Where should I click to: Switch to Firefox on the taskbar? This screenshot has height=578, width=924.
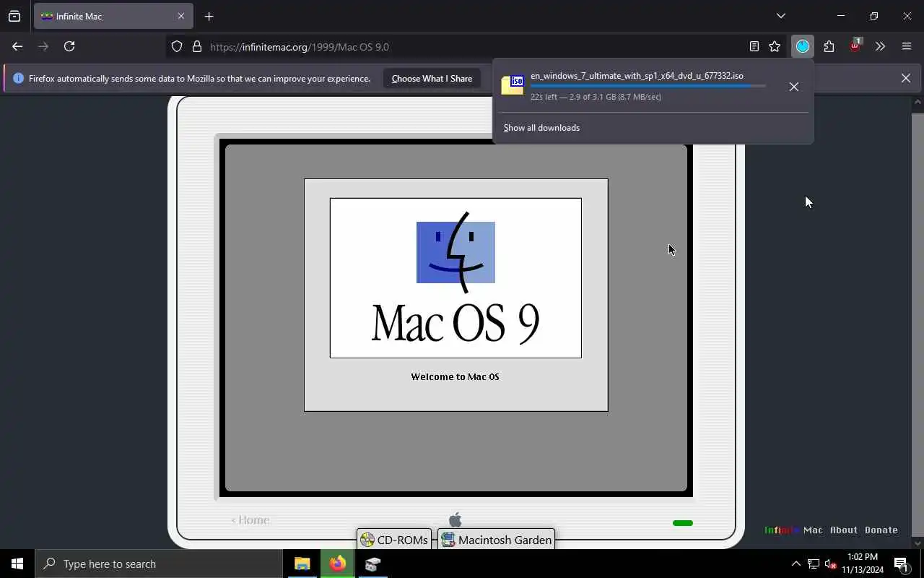pyautogui.click(x=337, y=564)
